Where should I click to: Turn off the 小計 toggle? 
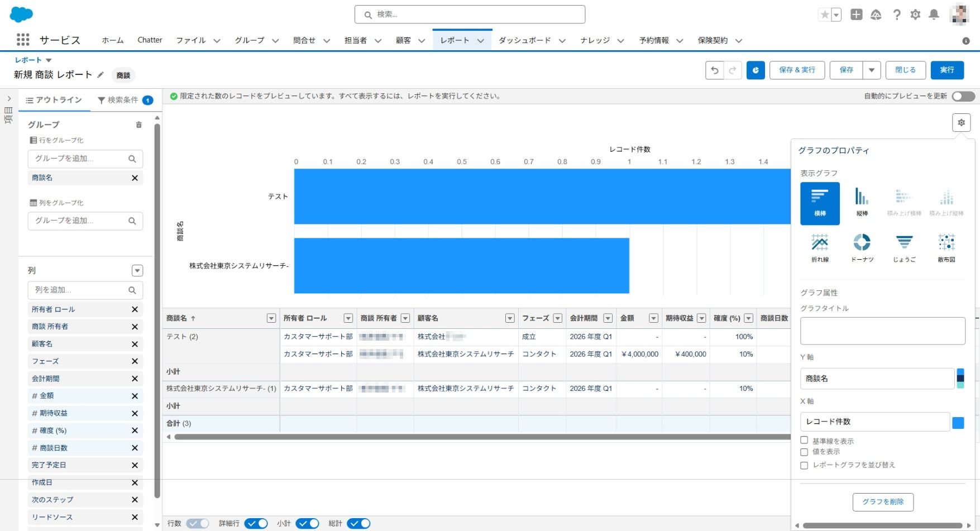click(307, 523)
